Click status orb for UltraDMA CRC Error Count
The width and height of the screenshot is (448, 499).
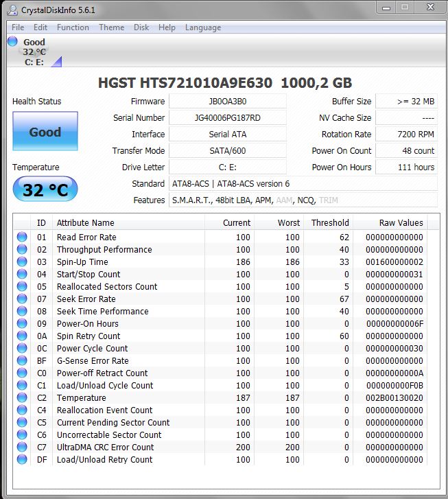(x=22, y=447)
